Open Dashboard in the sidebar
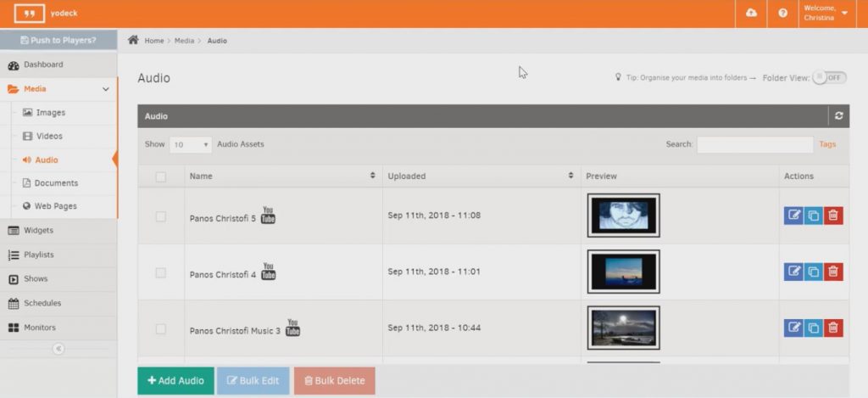The image size is (868, 398). tap(58, 64)
